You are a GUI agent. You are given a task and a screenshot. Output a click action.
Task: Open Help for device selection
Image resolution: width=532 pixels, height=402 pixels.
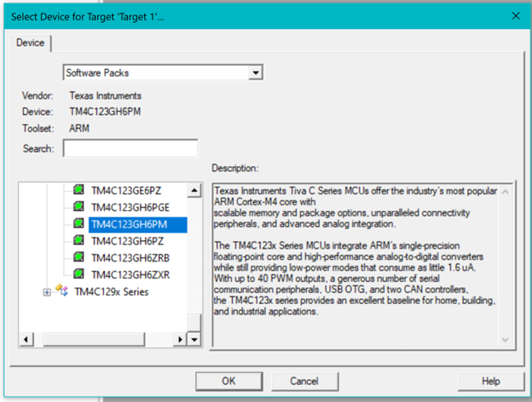pyautogui.click(x=490, y=381)
